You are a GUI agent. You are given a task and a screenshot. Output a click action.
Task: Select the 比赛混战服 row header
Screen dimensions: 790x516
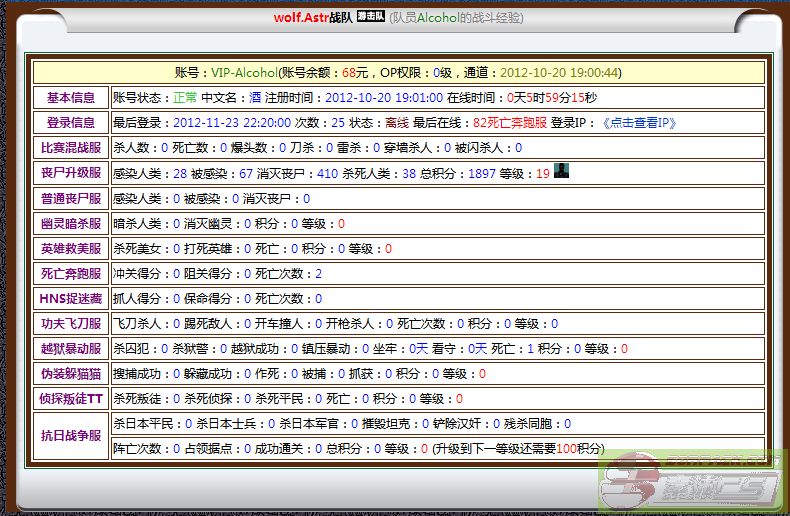point(71,148)
